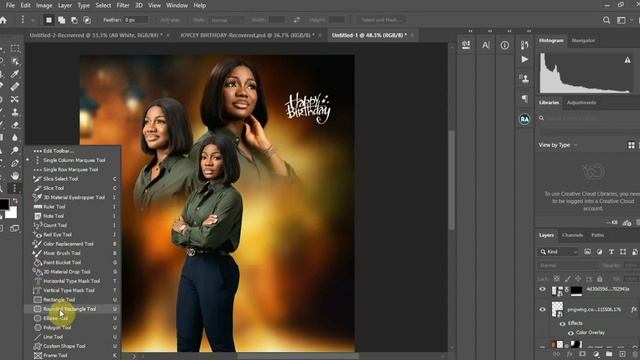
Task: Swap foreground and background colors
Action: click(15, 200)
